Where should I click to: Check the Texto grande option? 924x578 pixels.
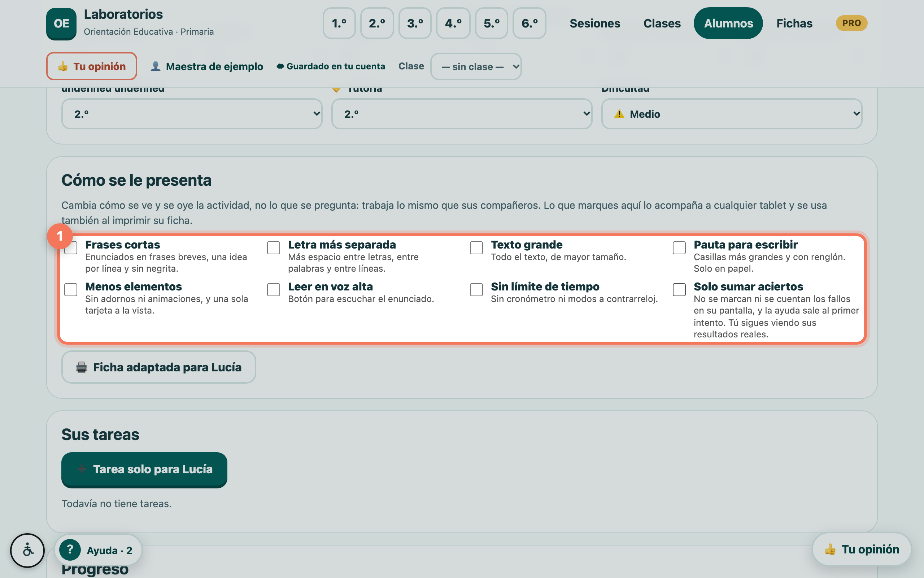coord(476,248)
